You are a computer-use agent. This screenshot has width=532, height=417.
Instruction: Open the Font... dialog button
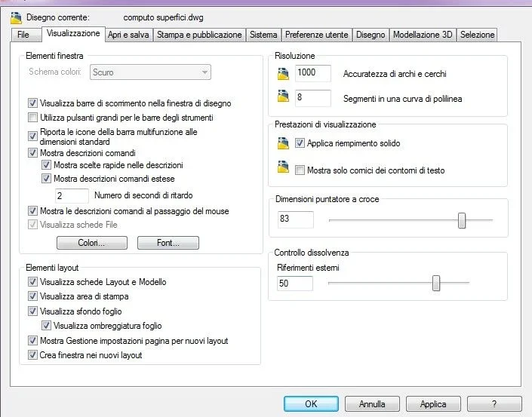[x=168, y=243]
